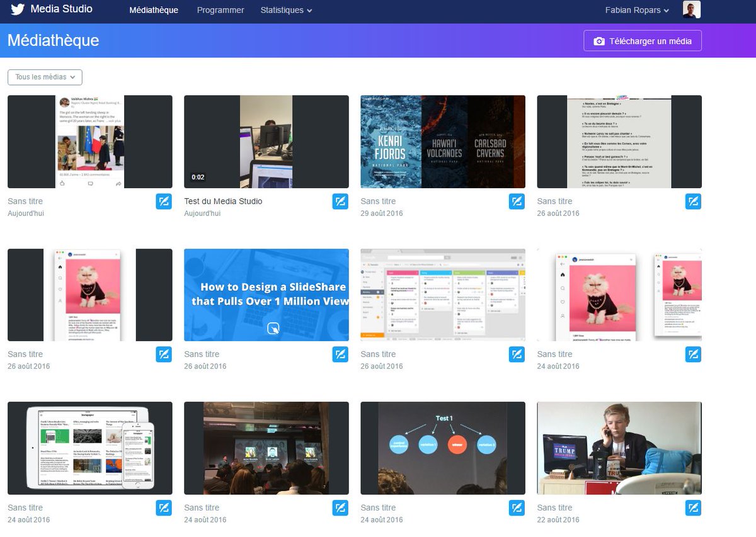Viewport: 756px width, 537px height.
Task: Open the Test 1 diagram thumbnail
Action: (443, 448)
